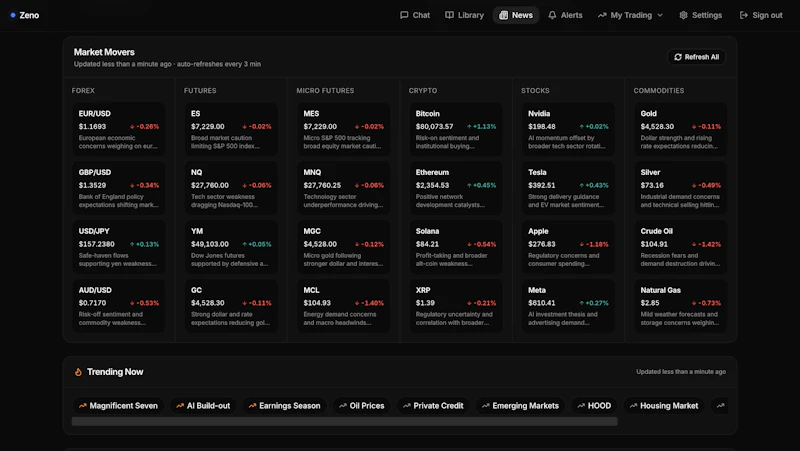800x451 pixels.
Task: Open the GBP/USD card
Action: tap(119, 188)
